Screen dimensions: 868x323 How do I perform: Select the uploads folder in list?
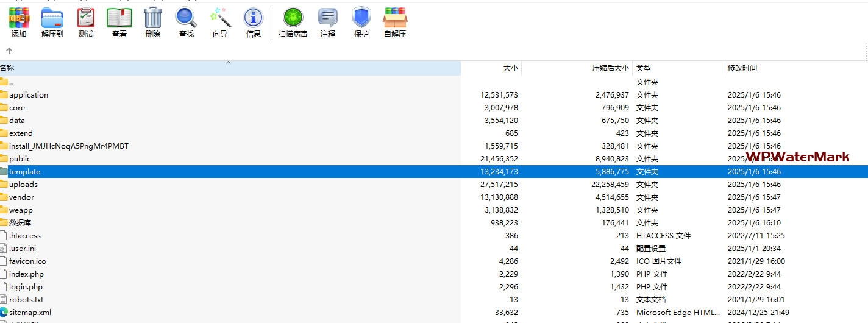(23, 185)
